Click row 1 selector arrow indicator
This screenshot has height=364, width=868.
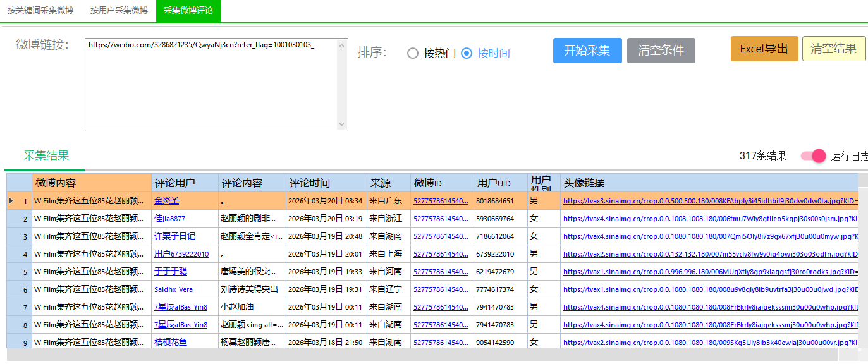11,201
